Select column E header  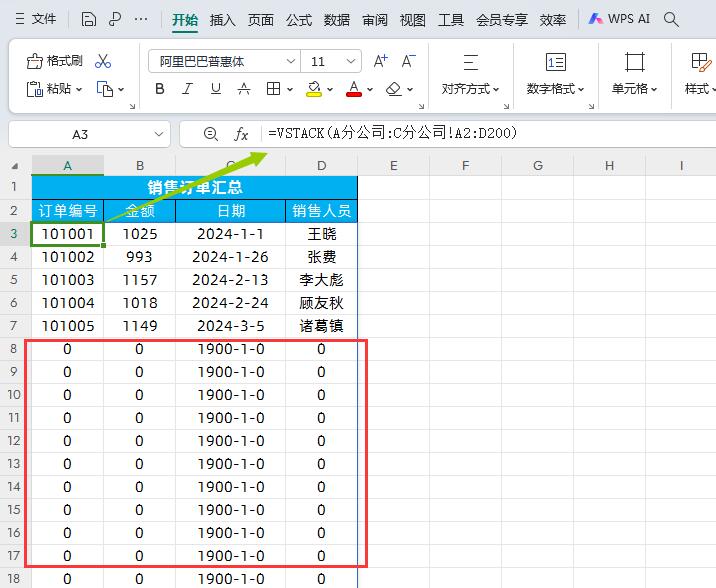(394, 165)
